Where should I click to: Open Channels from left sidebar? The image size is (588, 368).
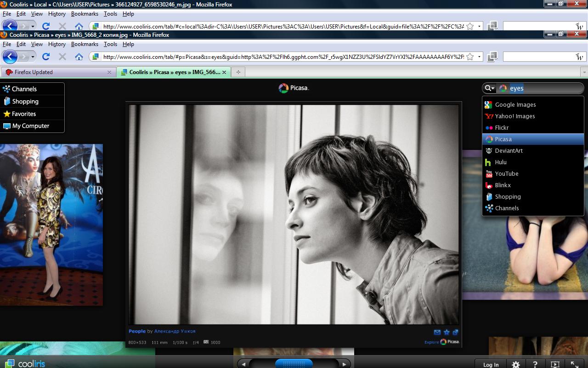pos(24,89)
